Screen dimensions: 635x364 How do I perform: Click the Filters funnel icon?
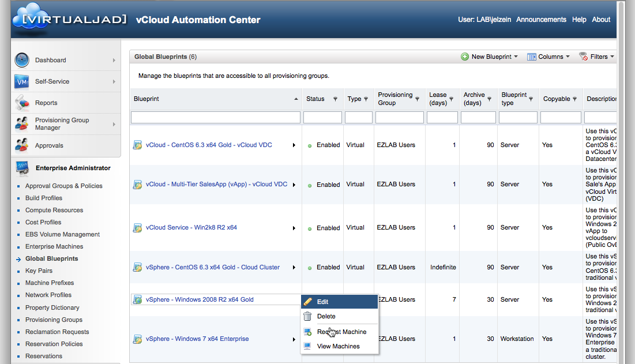coord(584,57)
